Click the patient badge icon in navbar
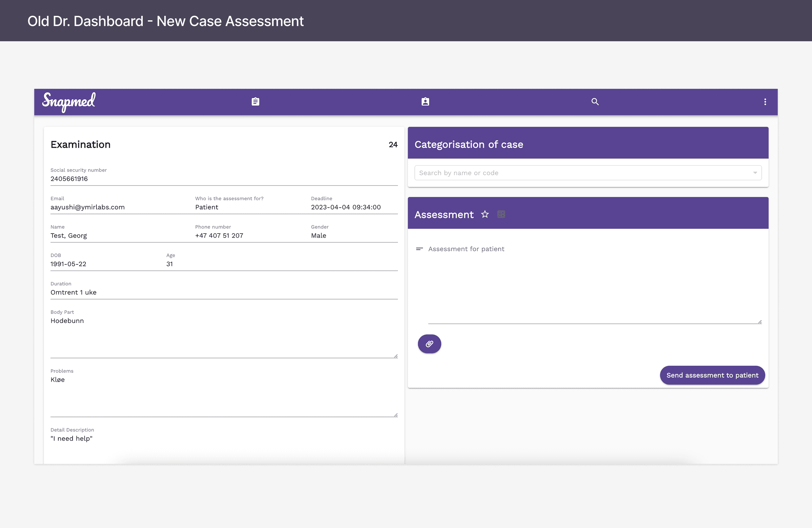The height and width of the screenshot is (528, 812). 425,102
